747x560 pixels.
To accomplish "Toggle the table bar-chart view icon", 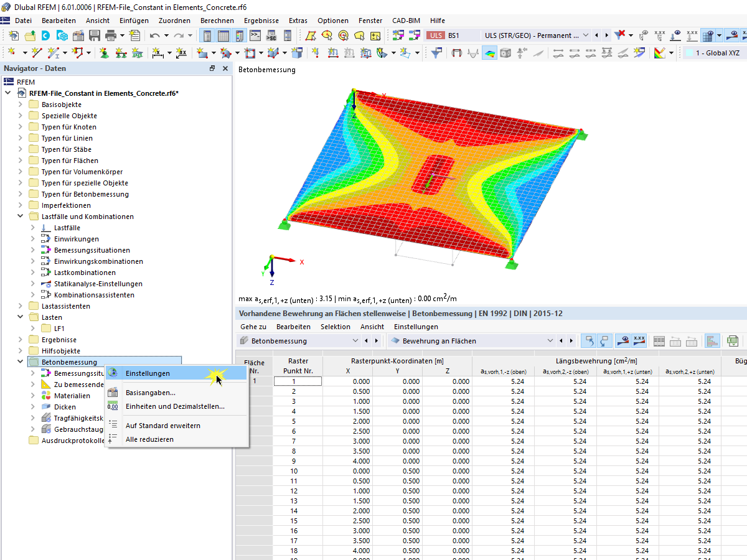I will coord(713,340).
